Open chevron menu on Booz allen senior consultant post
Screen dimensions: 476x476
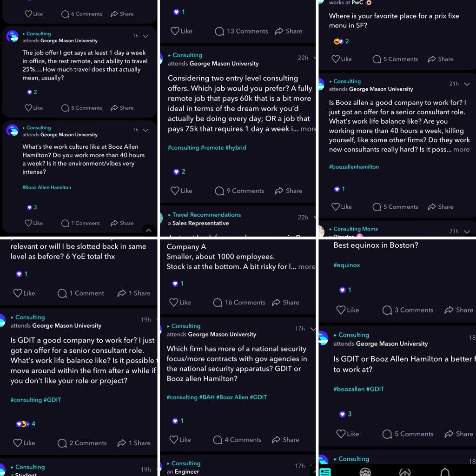pyautogui.click(x=467, y=84)
